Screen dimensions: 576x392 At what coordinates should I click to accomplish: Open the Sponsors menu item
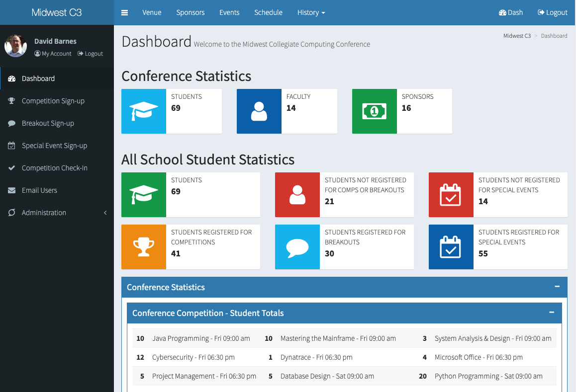click(190, 12)
